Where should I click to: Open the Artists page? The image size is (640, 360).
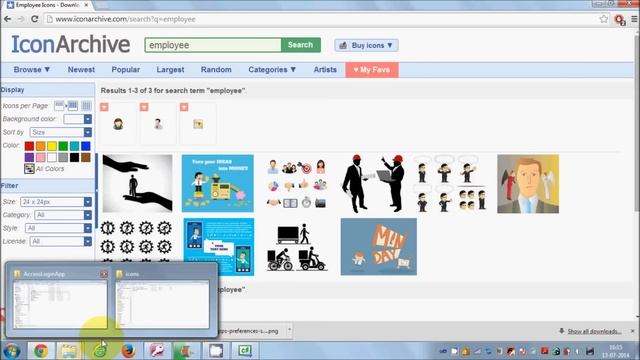tap(325, 69)
